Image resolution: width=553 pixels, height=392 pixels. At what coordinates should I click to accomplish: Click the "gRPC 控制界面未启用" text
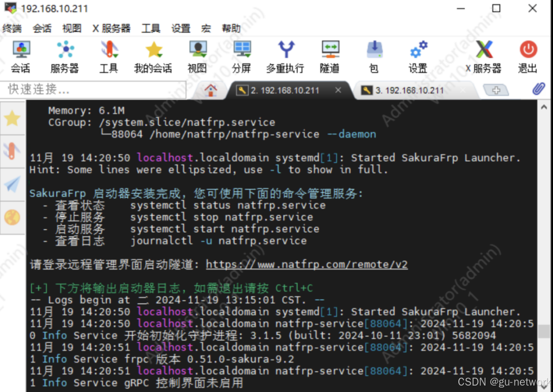point(184,383)
